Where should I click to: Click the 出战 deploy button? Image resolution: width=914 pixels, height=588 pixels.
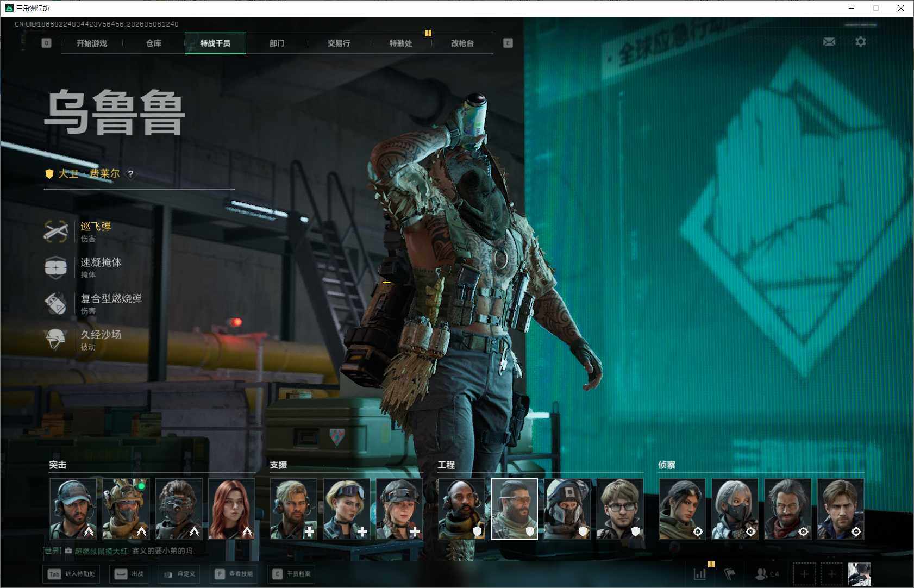pos(129,574)
